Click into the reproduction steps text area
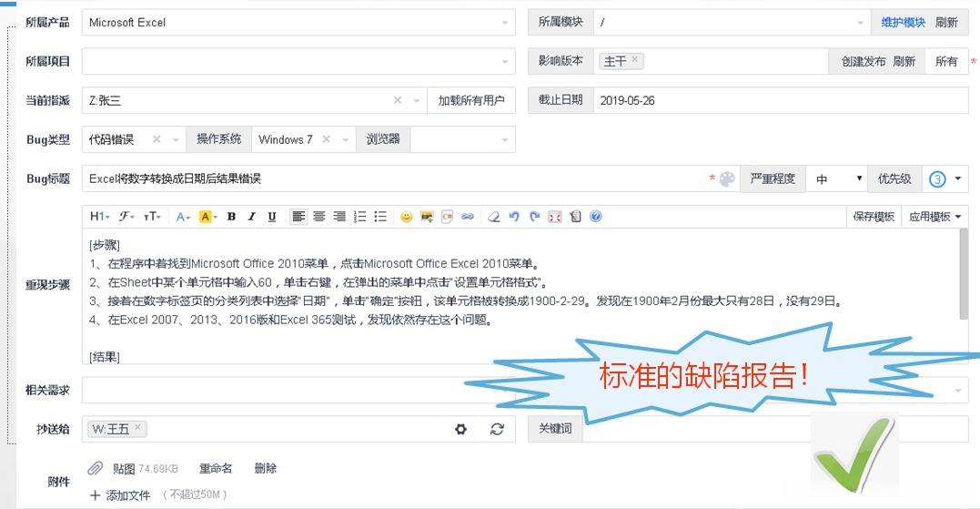980x509 pixels. pyautogui.click(x=520, y=296)
